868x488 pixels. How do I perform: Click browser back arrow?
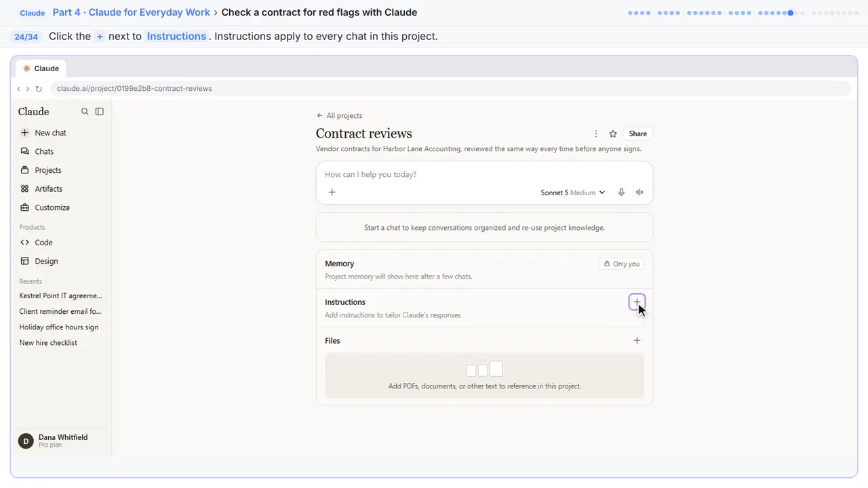click(x=19, y=89)
